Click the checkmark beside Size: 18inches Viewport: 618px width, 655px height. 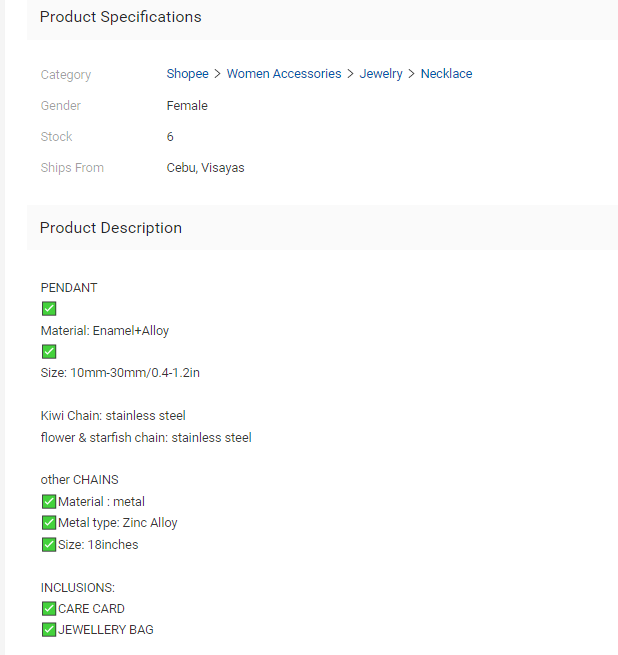pos(49,545)
